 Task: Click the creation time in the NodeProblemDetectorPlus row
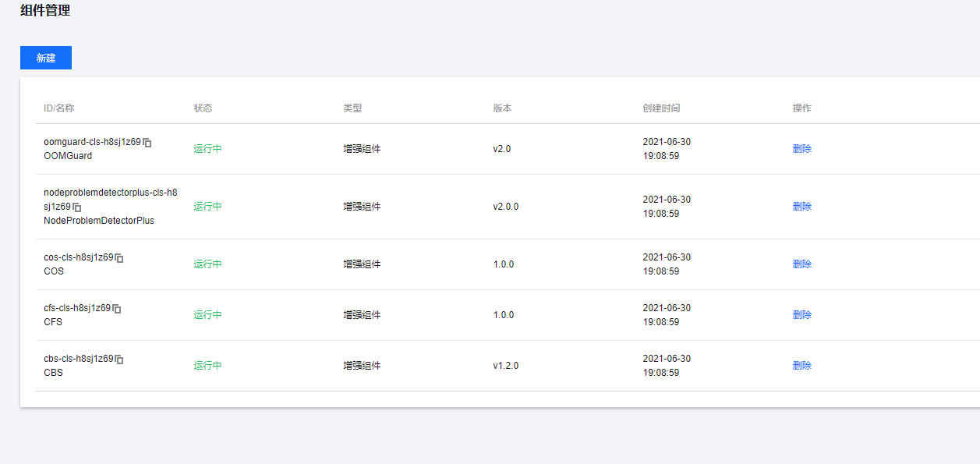coord(667,207)
